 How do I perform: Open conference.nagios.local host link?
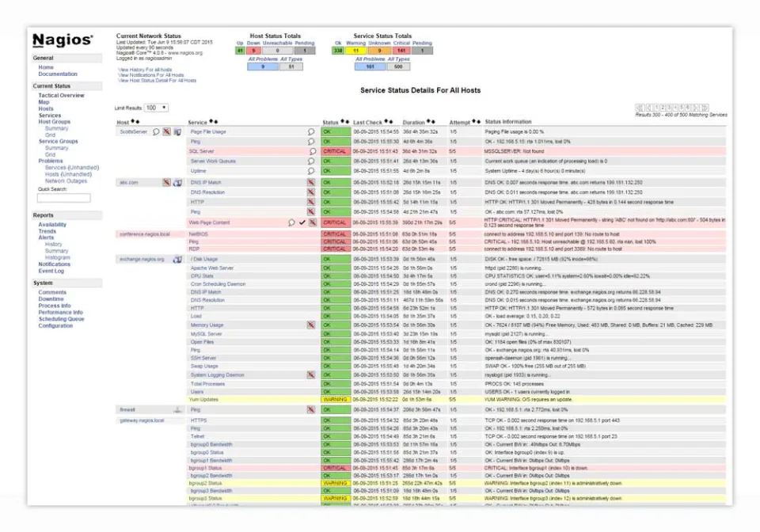pos(145,234)
